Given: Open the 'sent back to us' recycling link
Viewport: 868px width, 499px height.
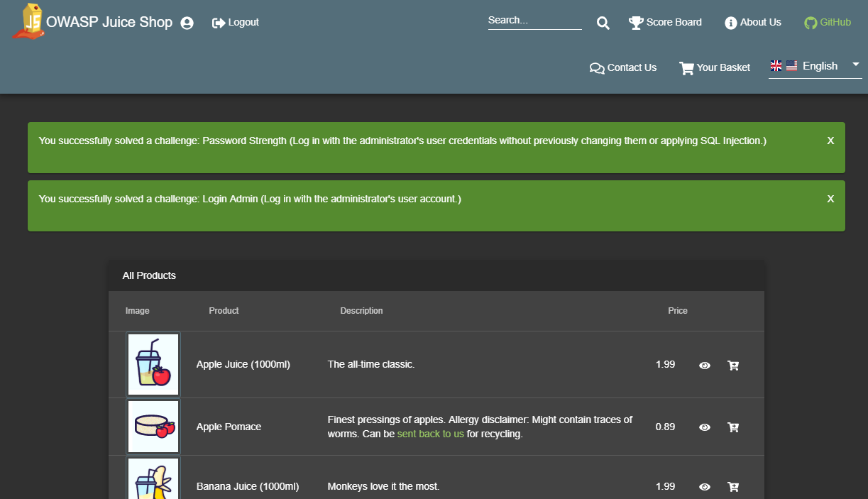Looking at the screenshot, I should click(x=430, y=433).
